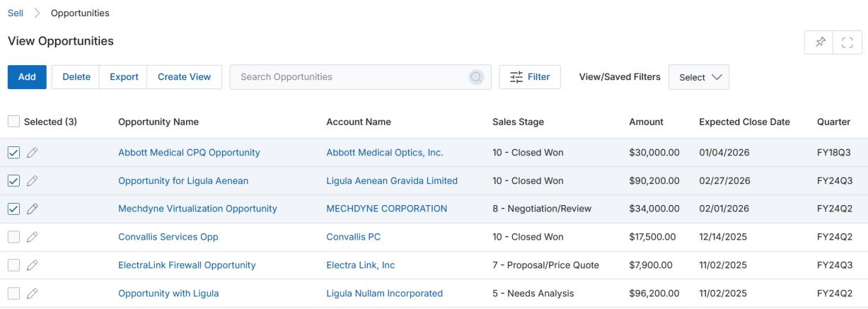Open the View/Saved Filters Select dropdown
868x309 pixels.
pyautogui.click(x=699, y=77)
